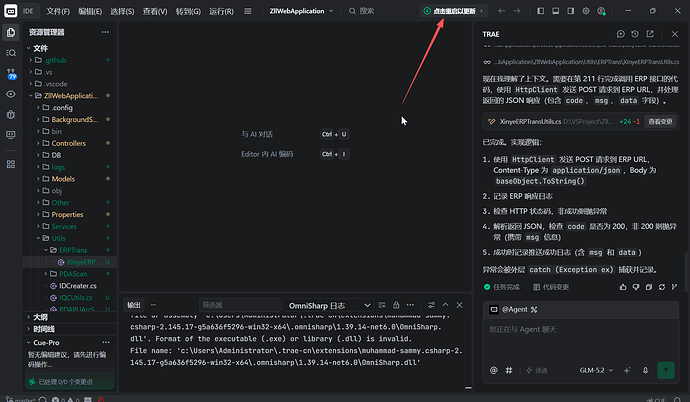The image size is (690, 402).
Task: Close the TRAE chat panel
Action: tap(675, 34)
